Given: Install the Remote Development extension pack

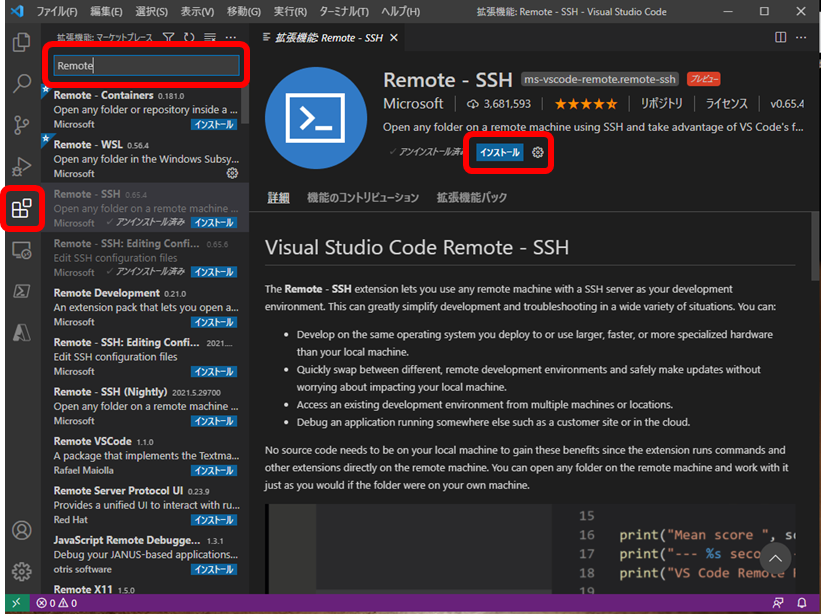Looking at the screenshot, I should (214, 322).
